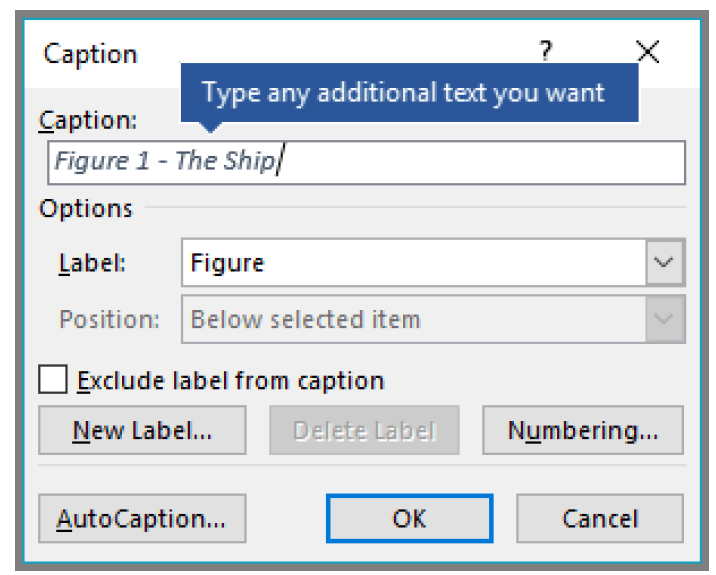Image resolution: width=716 pixels, height=575 pixels.
Task: Tick the Exclude label from caption checkbox
Action: [x=53, y=379]
